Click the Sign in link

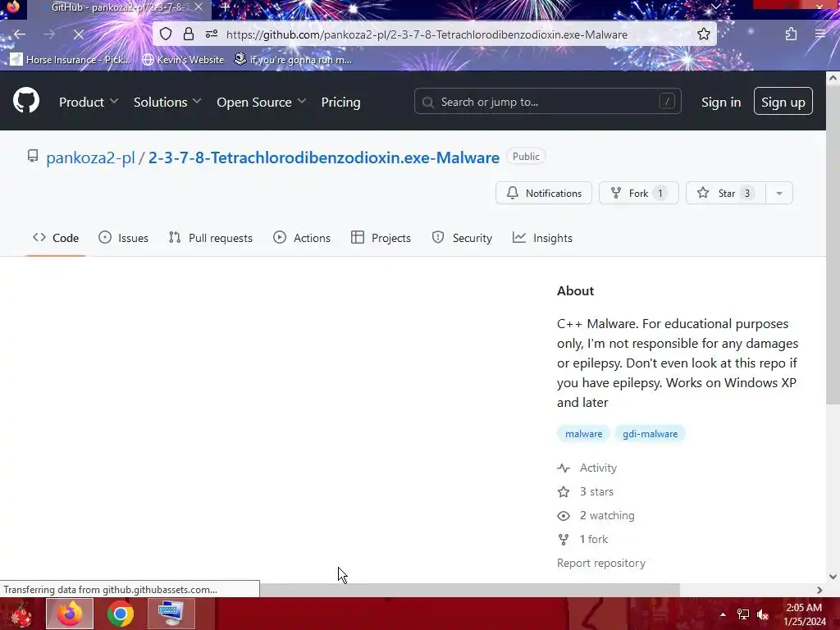721,102
